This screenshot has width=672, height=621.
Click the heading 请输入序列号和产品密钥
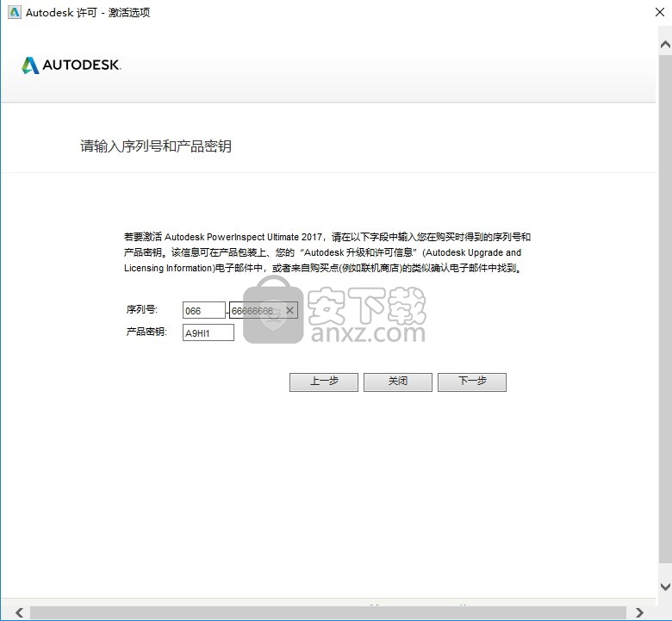pos(156,146)
